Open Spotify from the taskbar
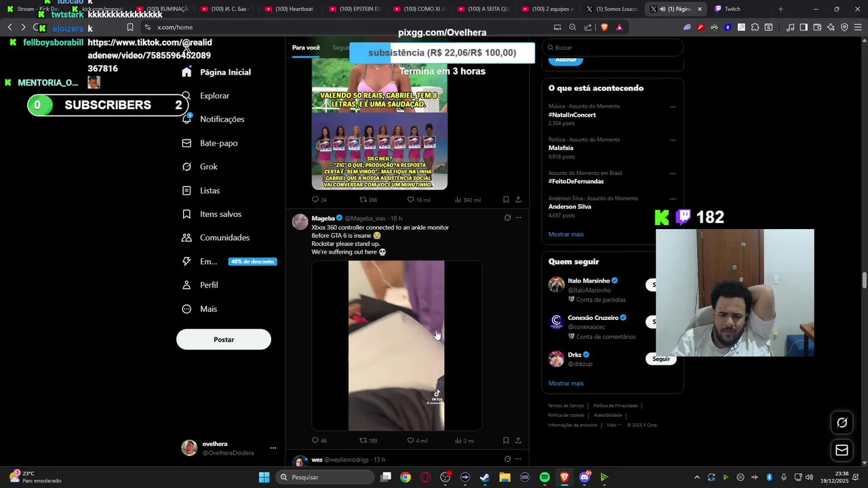Viewport: 868px width, 488px height. pyautogui.click(x=545, y=477)
